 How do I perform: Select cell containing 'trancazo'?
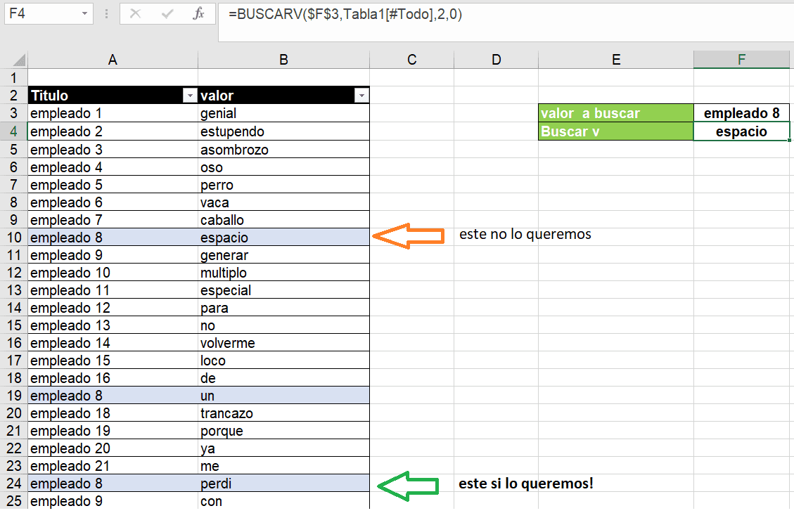click(283, 413)
